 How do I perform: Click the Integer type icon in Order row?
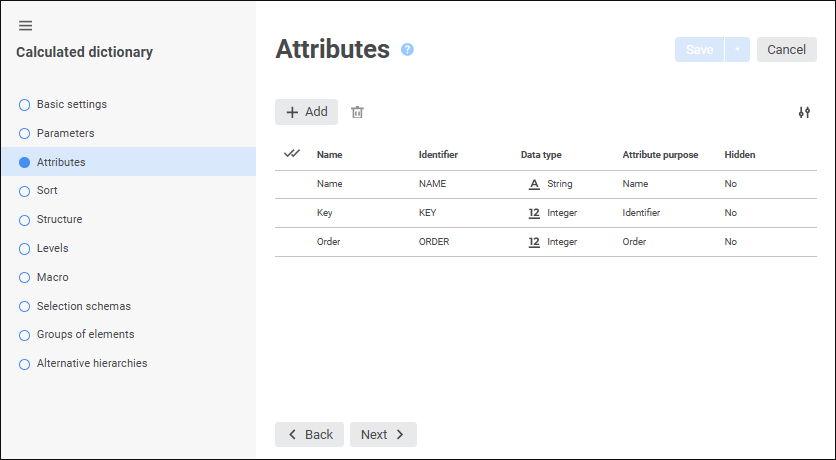point(534,242)
